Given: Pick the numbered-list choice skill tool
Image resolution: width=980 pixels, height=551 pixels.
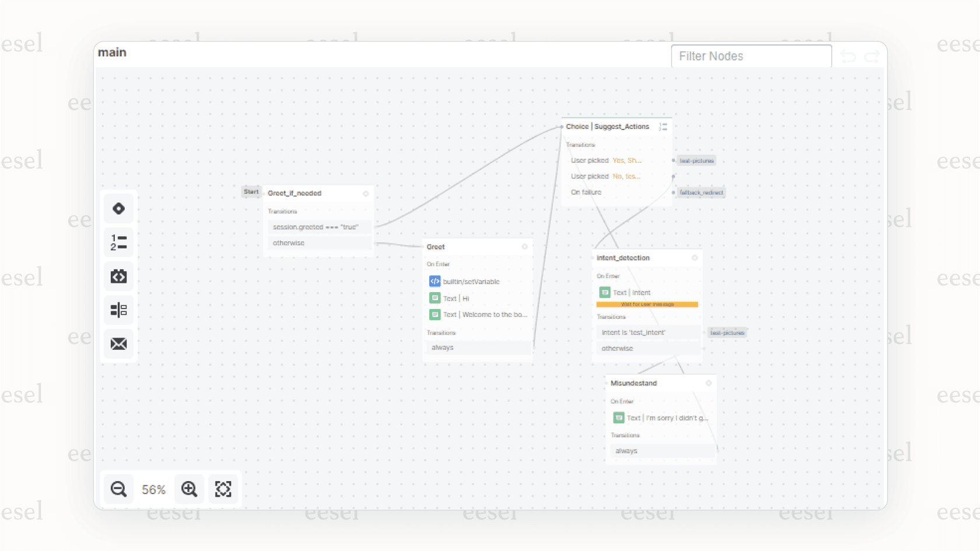Looking at the screenshot, I should (118, 243).
